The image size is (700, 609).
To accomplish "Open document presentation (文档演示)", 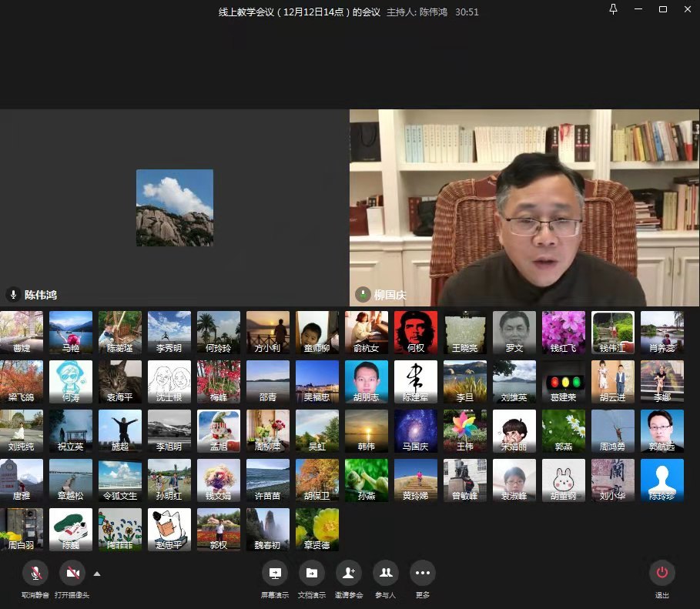I will click(311, 573).
